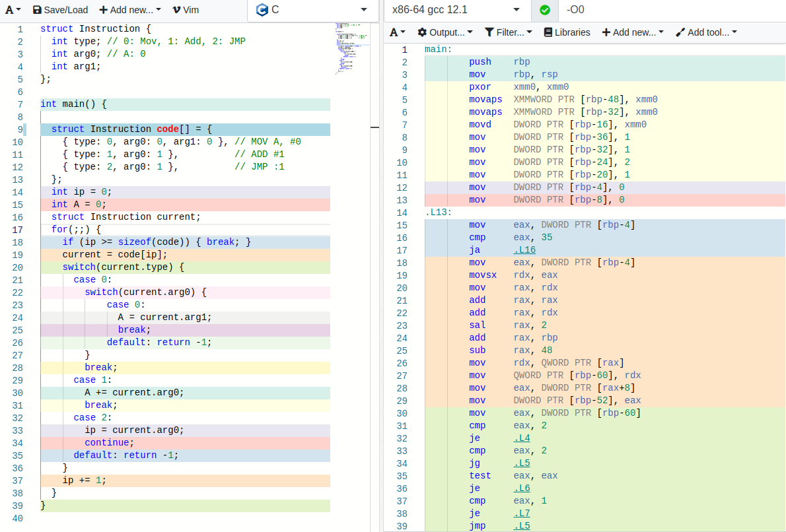Follow the .L16 label link in assembly
Screen dimensions: 786x532
point(524,250)
